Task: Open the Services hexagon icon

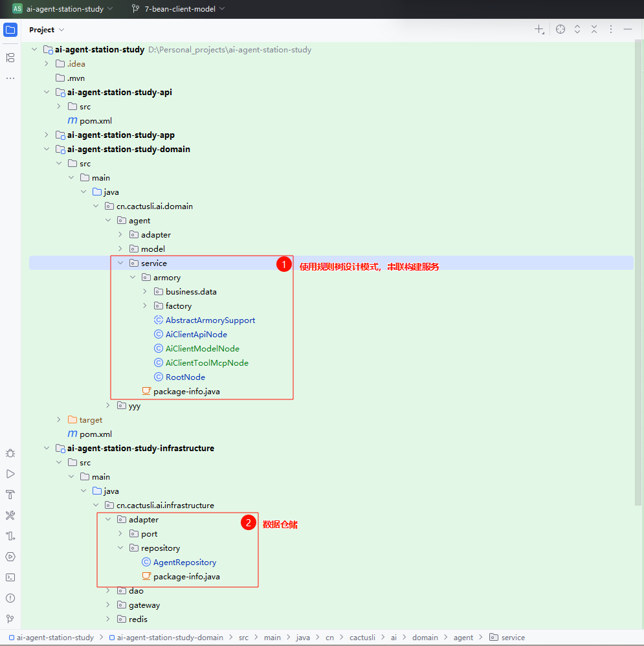Action: point(10,557)
